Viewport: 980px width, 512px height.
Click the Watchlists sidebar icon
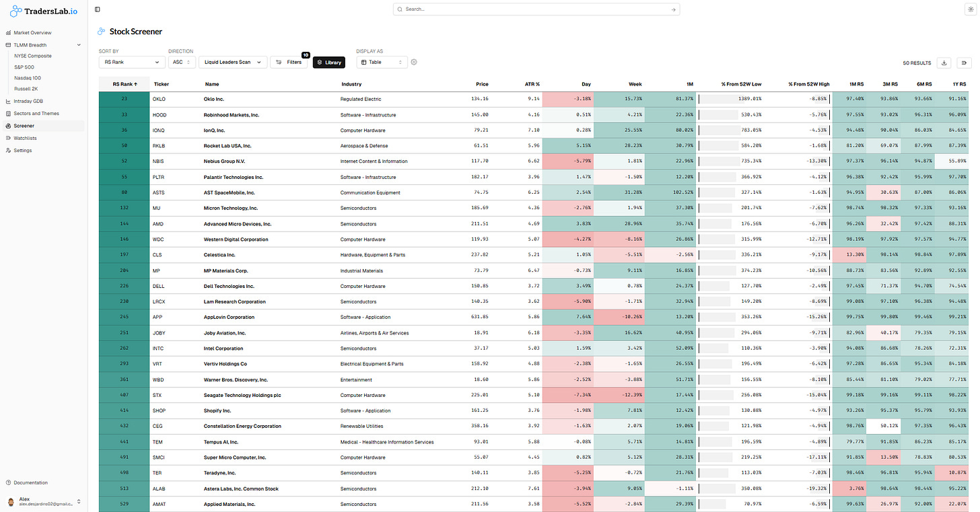8,138
